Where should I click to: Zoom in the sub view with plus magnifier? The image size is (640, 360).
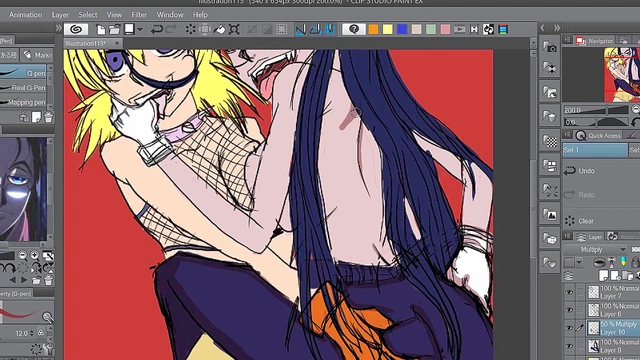click(35, 256)
